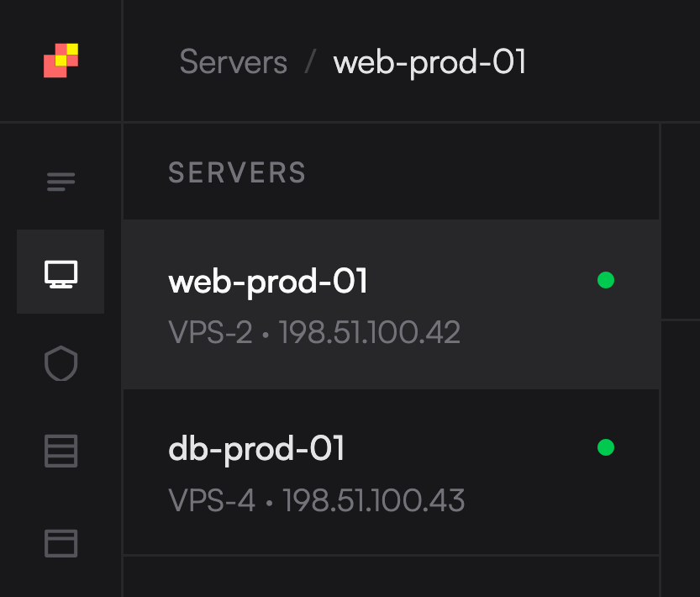The image size is (700, 597).
Task: Click the empty row below db-prod-01
Action: (x=391, y=576)
